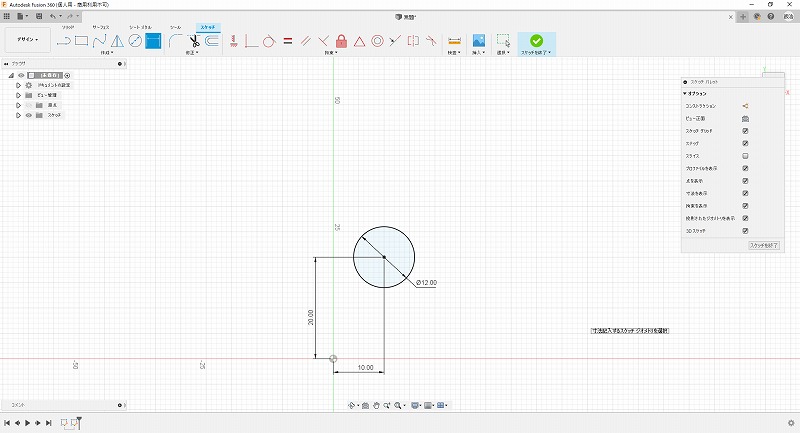Click the green スケッチを終了 checkmark button

point(537,40)
